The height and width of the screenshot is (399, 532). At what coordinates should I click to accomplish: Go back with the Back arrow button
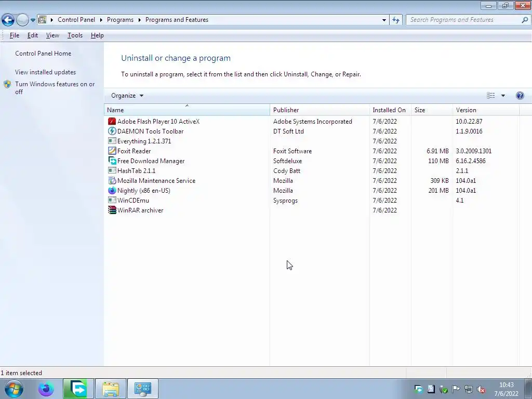click(8, 20)
